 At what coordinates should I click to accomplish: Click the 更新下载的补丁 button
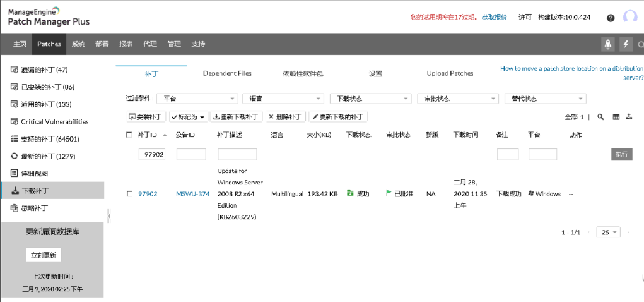coord(338,117)
